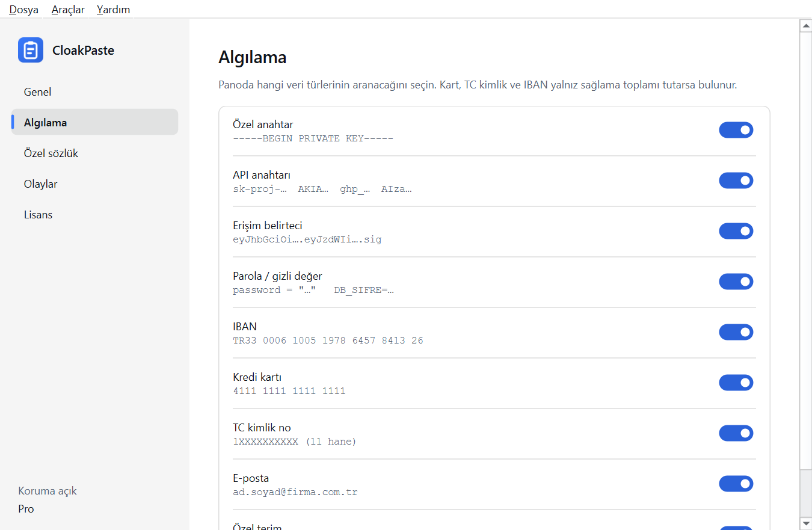Click the "1XXXXXXXXXX (11 hane)" sample
812x530 pixels.
tap(295, 442)
